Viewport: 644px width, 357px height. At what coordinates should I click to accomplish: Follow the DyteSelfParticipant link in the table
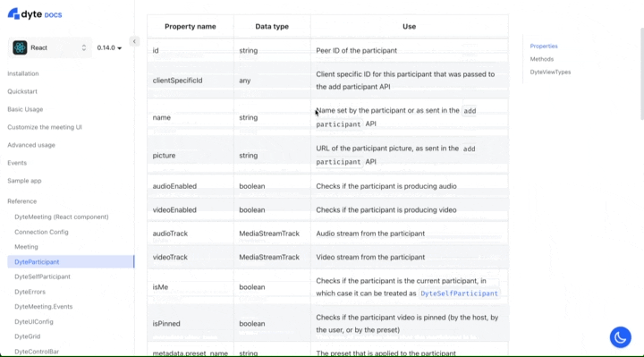coord(459,293)
